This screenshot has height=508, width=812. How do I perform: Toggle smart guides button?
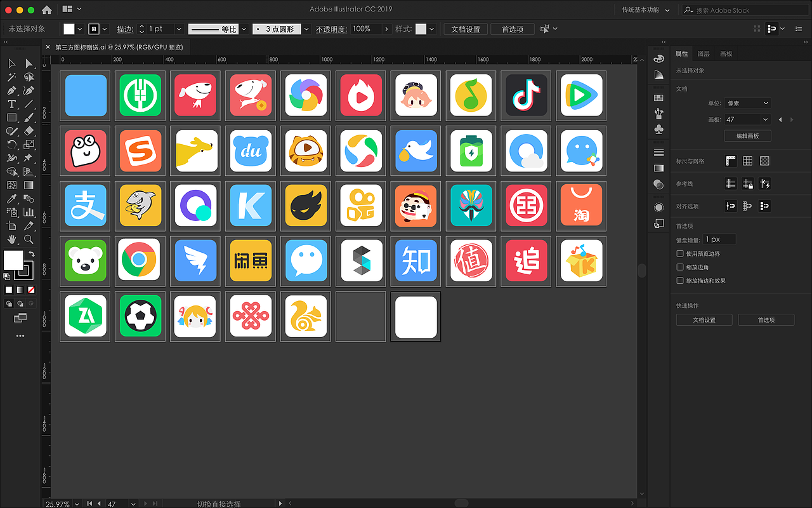[764, 184]
